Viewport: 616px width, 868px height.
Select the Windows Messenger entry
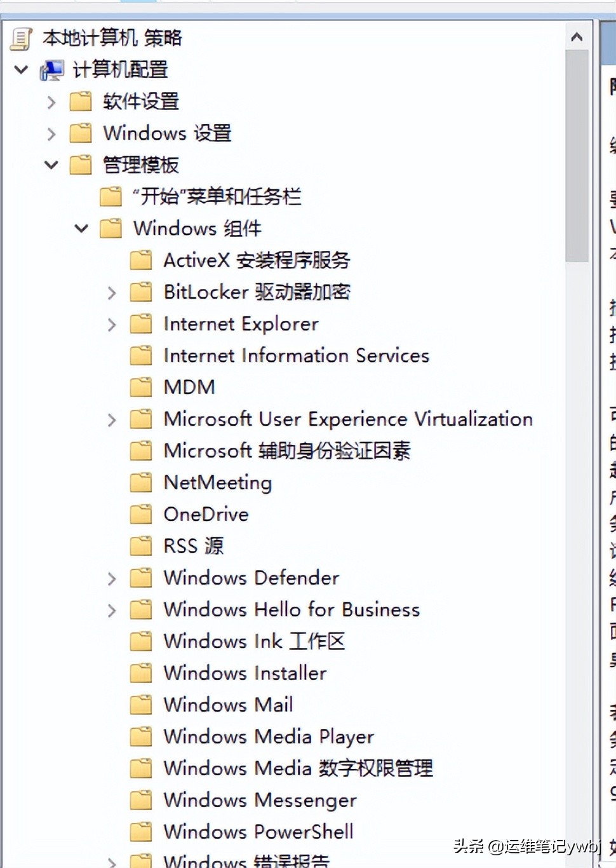coord(260,800)
